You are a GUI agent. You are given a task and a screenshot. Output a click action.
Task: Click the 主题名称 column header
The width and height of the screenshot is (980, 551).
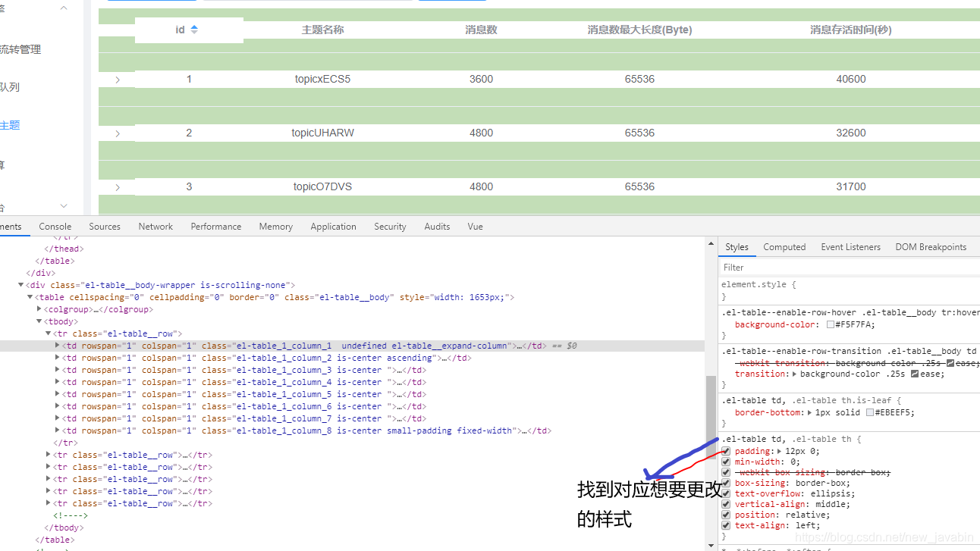[322, 30]
